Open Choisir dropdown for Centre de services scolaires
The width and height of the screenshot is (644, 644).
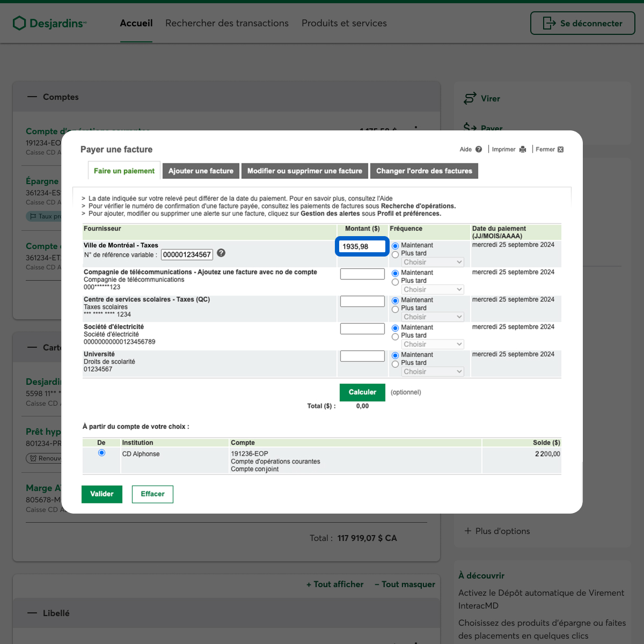pos(433,317)
